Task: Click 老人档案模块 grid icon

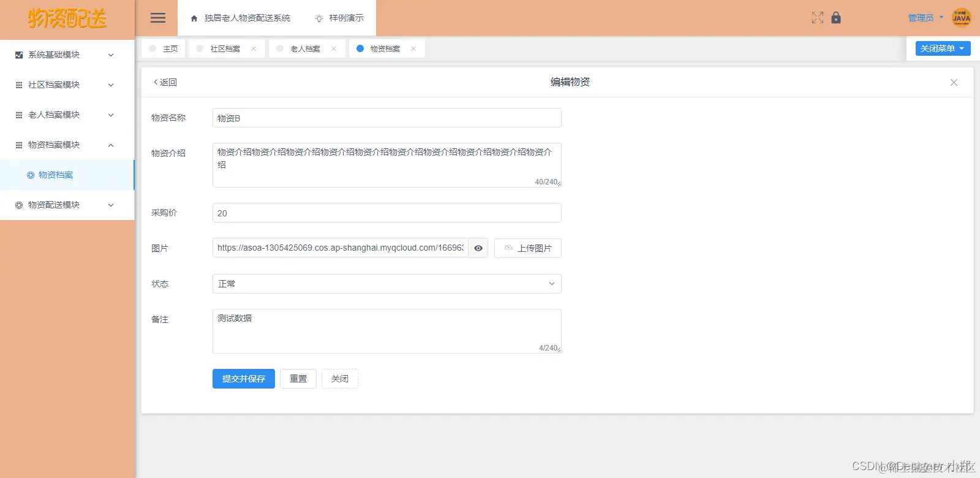Action: [19, 115]
